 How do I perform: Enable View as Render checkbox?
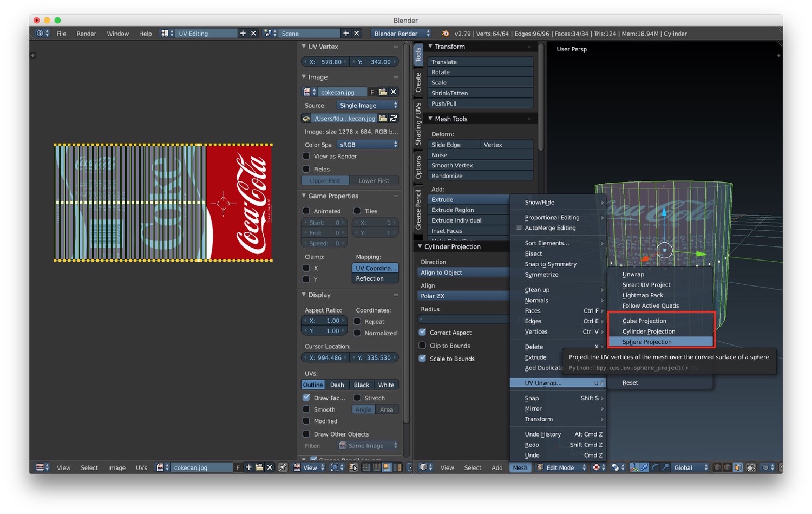point(306,156)
